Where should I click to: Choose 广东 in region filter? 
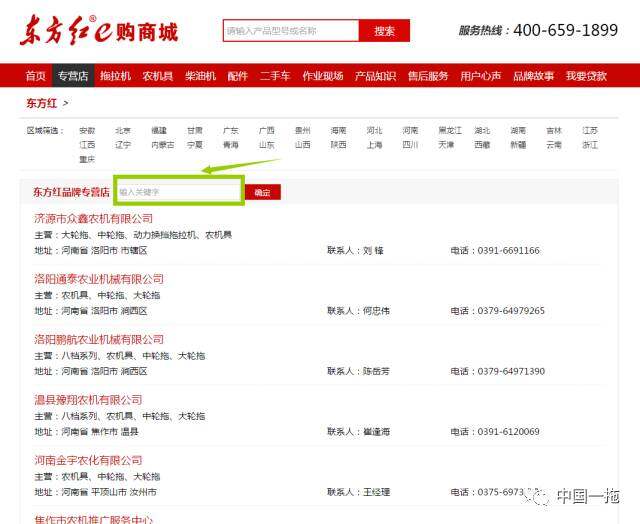[231, 131]
